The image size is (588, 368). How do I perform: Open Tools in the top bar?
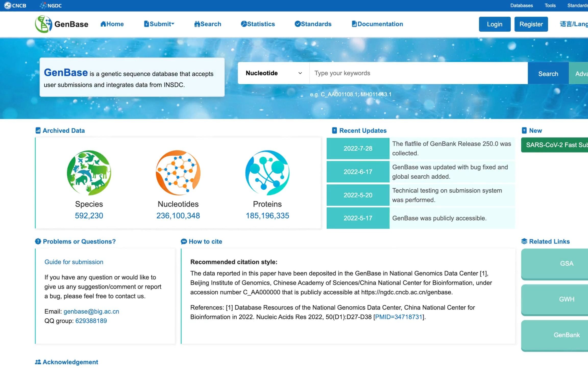tap(550, 5)
